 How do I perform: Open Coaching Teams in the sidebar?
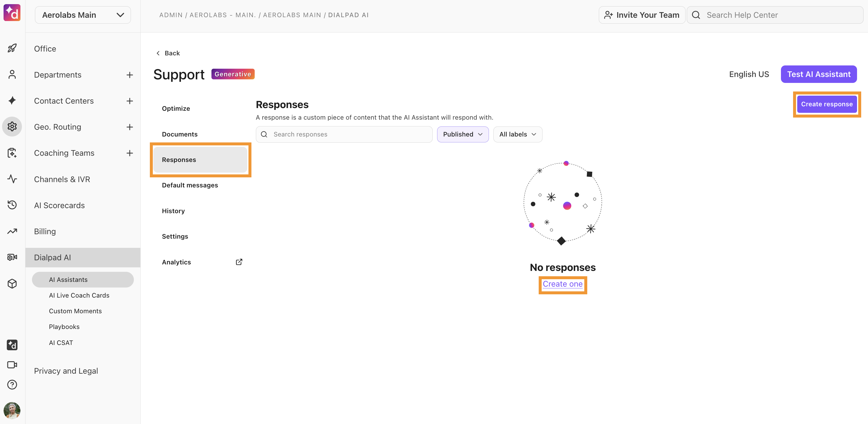[x=64, y=153]
